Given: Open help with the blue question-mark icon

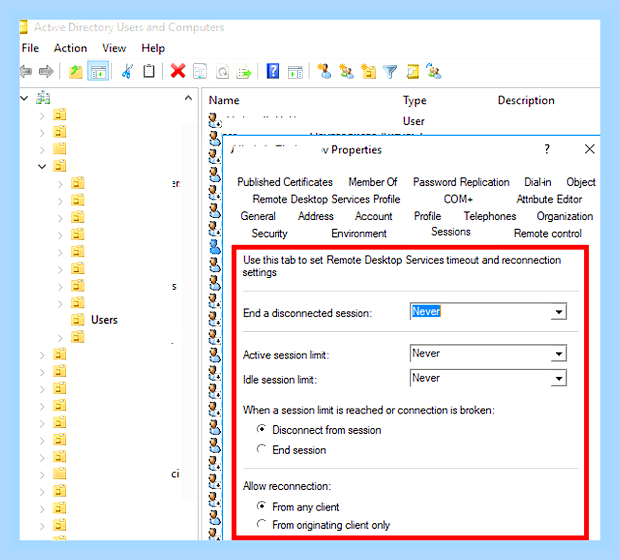Looking at the screenshot, I should tap(273, 71).
